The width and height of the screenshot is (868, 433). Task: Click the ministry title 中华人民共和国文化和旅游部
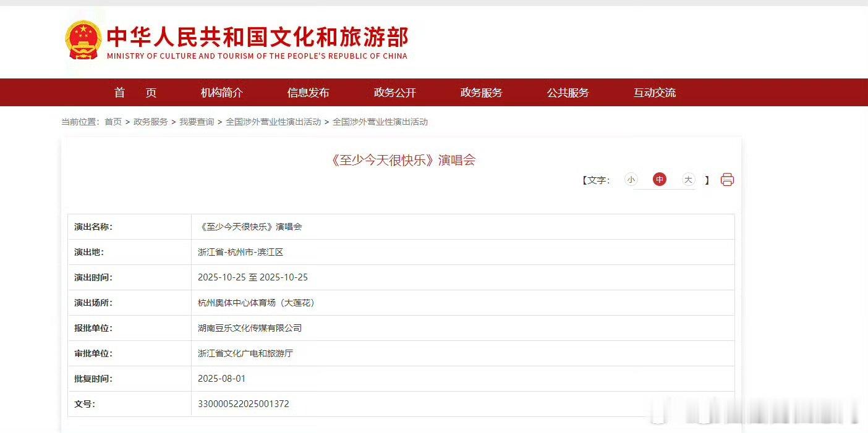point(257,37)
